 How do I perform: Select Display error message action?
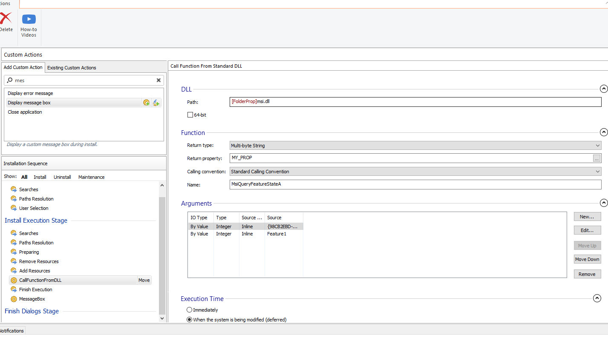pyautogui.click(x=30, y=93)
